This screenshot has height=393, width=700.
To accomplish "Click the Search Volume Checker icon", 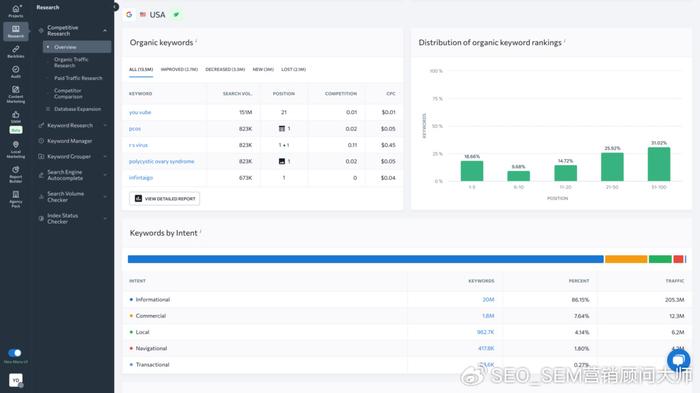I will click(41, 196).
